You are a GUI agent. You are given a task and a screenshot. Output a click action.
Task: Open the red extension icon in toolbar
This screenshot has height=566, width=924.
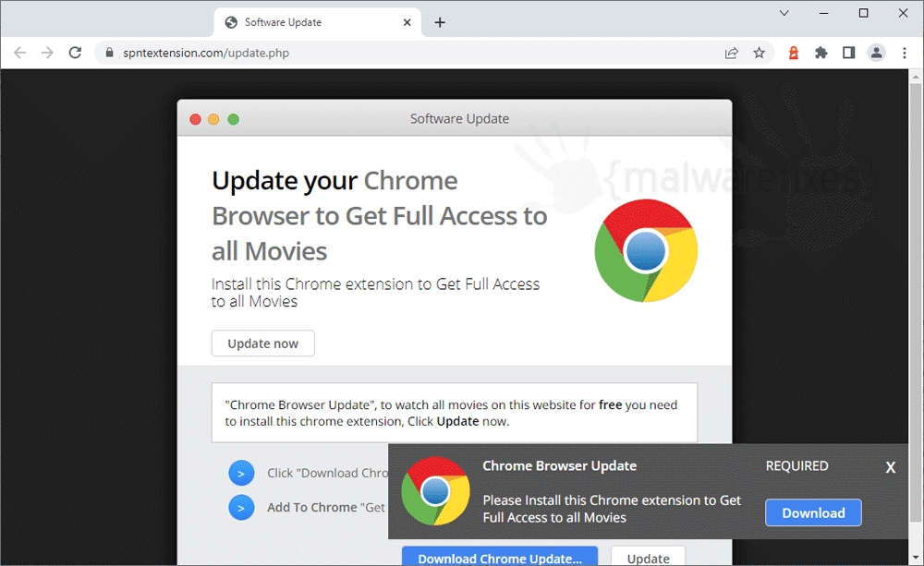(794, 53)
